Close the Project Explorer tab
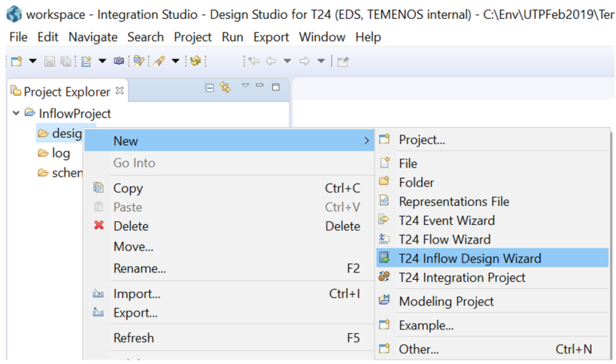This screenshot has width=616, height=364. pos(120,91)
